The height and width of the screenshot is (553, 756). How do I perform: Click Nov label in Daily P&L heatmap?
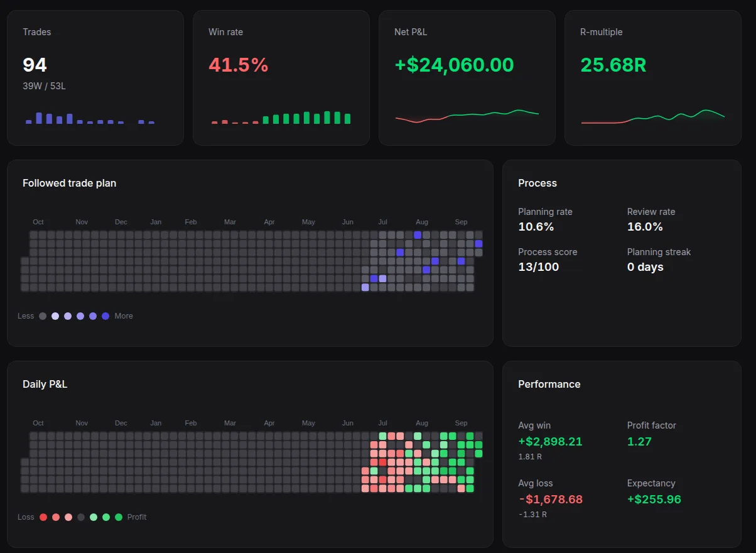pyautogui.click(x=82, y=423)
